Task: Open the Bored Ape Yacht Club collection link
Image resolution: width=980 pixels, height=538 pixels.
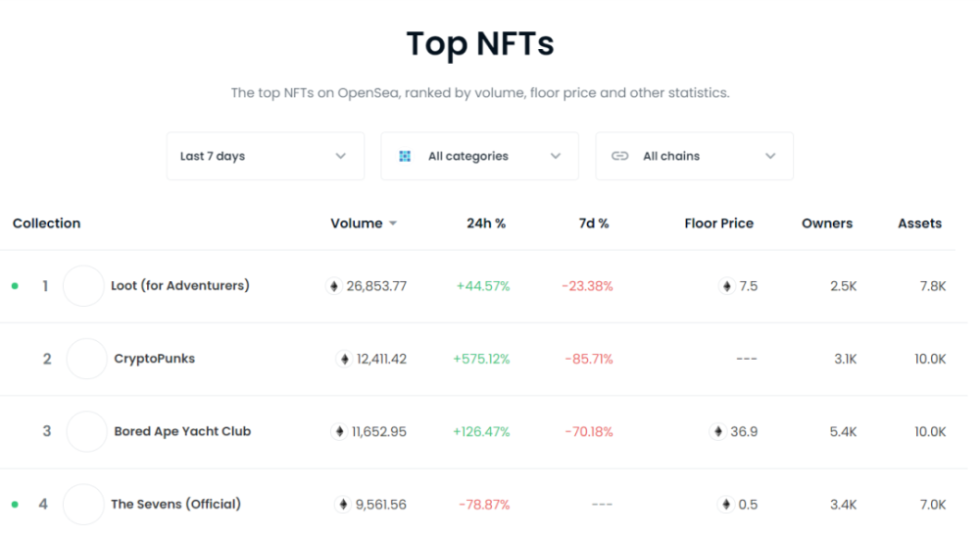Action: coord(182,432)
